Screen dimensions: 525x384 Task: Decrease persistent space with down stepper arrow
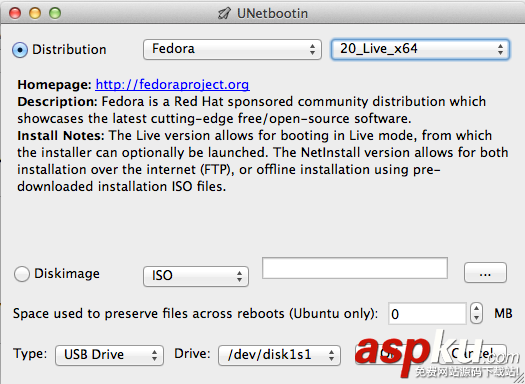pyautogui.click(x=476, y=318)
